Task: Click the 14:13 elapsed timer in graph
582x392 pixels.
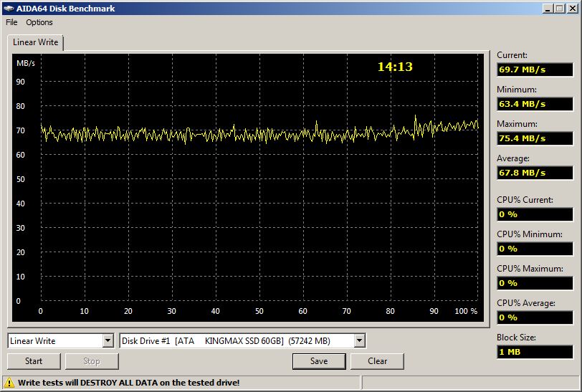Action: pos(395,67)
